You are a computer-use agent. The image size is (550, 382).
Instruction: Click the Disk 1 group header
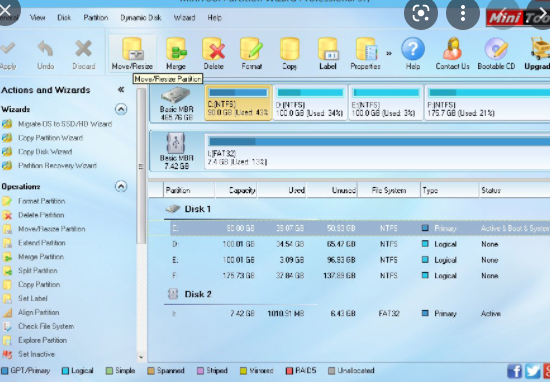(188, 209)
